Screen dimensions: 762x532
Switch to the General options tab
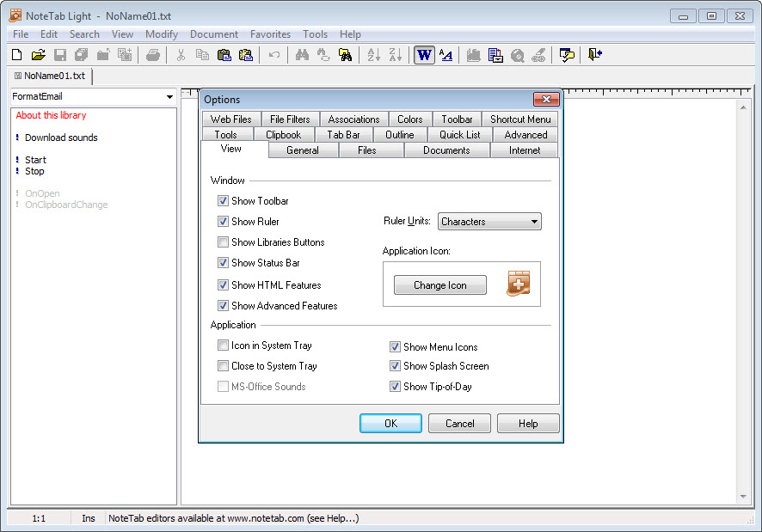303,150
